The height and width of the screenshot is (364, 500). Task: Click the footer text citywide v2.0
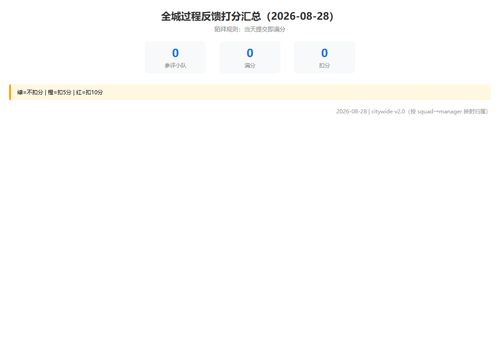tap(388, 111)
